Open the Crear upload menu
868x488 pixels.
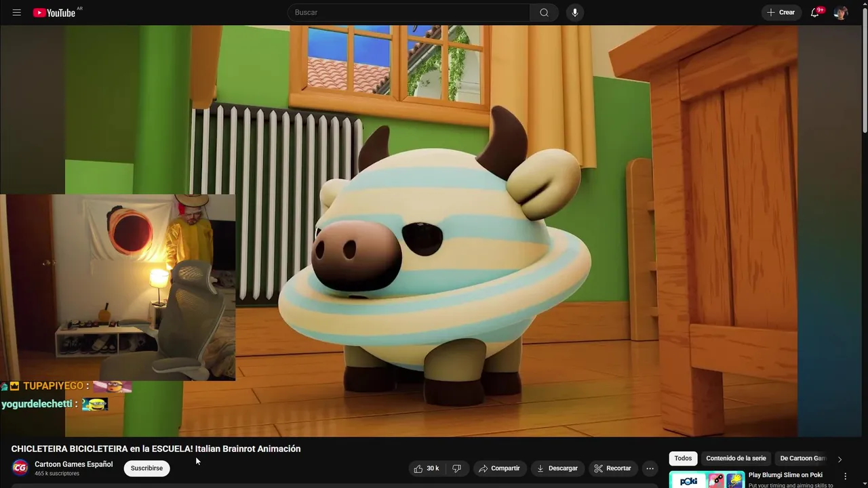pos(781,12)
